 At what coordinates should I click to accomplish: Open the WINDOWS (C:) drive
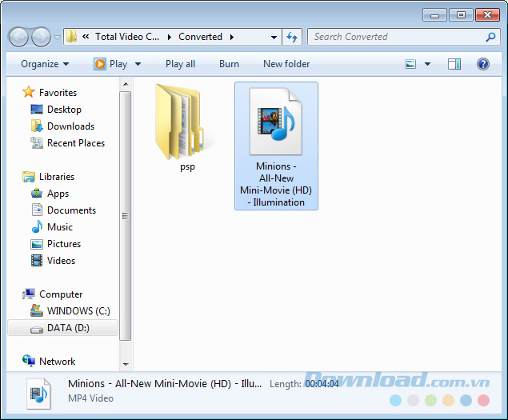pos(78,311)
